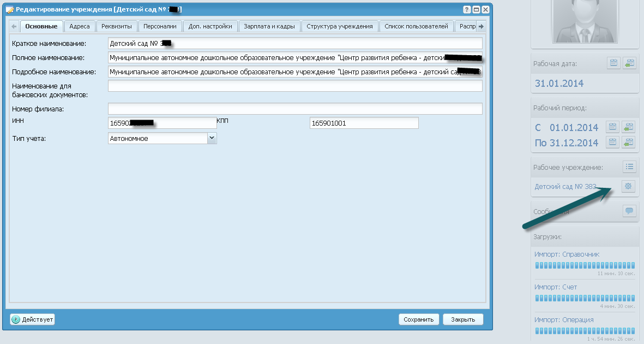Open the working date calendar picker
This screenshot has width=644, height=344.
click(x=613, y=63)
